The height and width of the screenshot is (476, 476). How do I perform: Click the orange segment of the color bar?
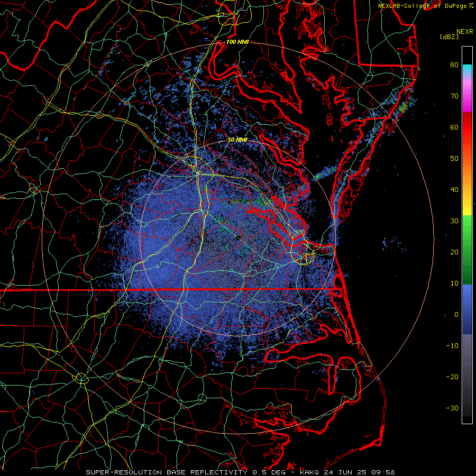point(467,175)
